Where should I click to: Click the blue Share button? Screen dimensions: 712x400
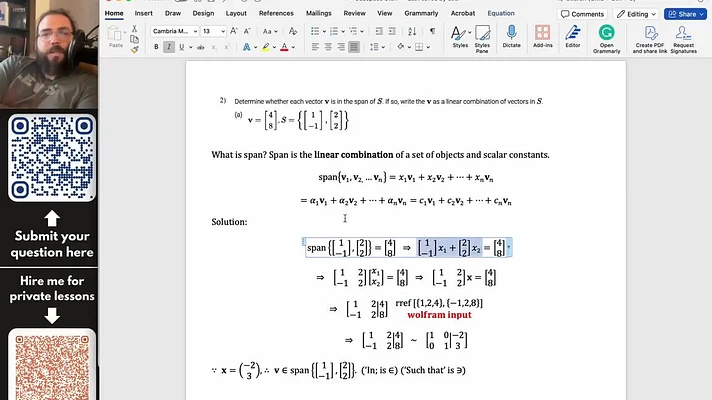686,14
